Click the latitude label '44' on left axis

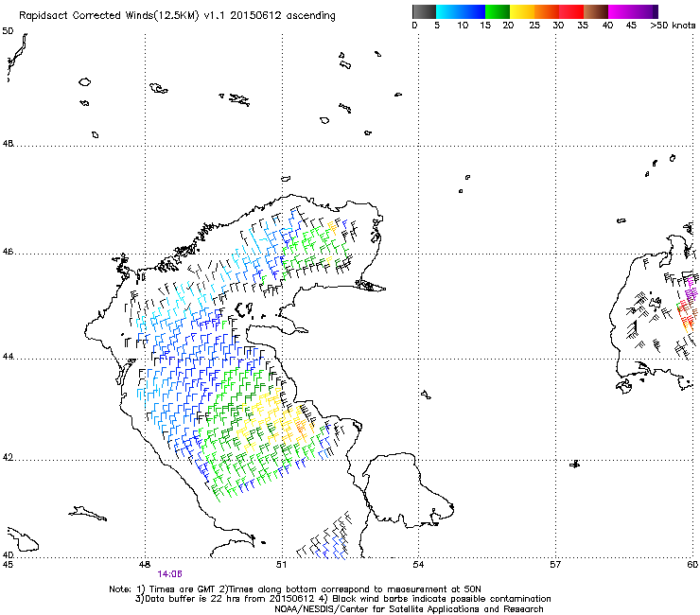(8, 357)
